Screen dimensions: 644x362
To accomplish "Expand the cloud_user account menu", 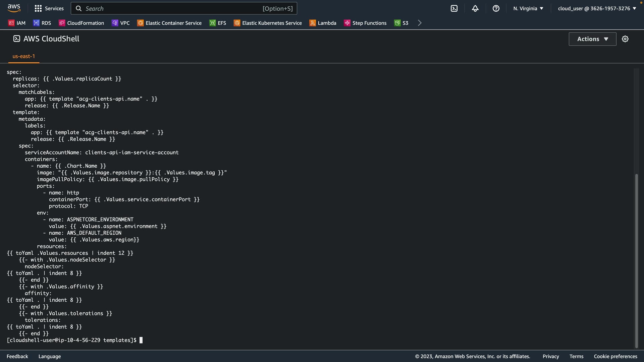I will pyautogui.click(x=597, y=8).
